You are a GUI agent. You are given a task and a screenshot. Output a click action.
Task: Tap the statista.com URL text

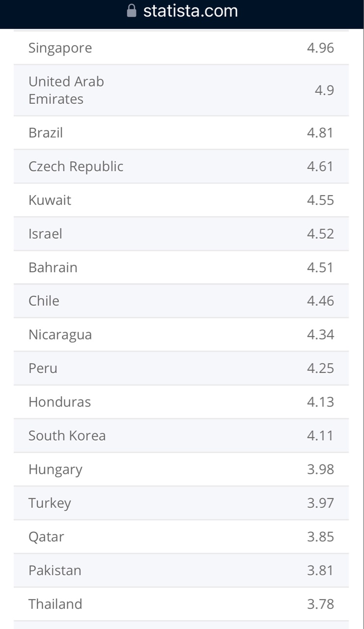[x=190, y=11]
